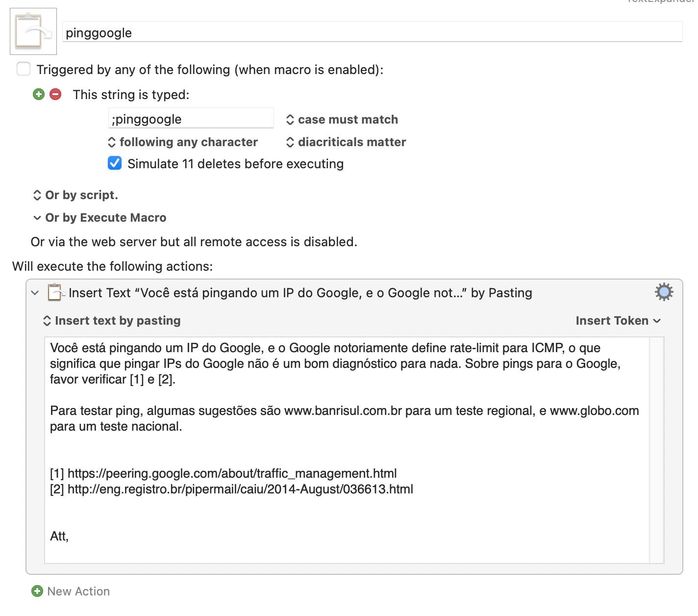The height and width of the screenshot is (616, 698).
Task: Click the New Action button label
Action: (78, 591)
